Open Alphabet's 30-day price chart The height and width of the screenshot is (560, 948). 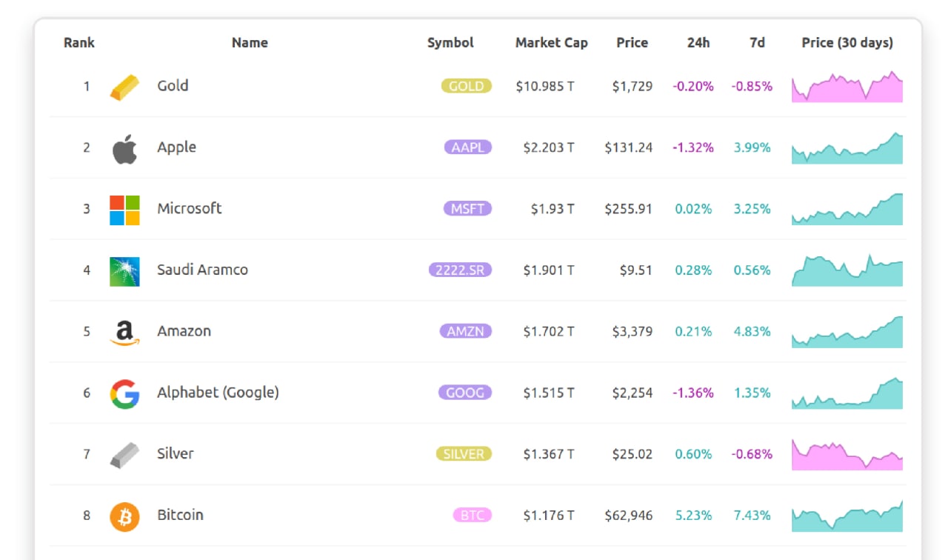(847, 393)
